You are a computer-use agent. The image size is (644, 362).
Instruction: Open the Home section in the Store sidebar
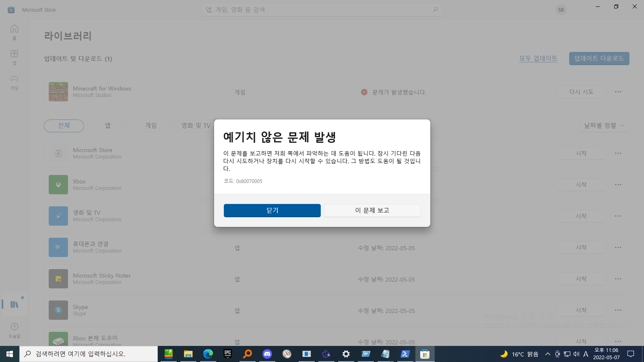pyautogui.click(x=14, y=31)
